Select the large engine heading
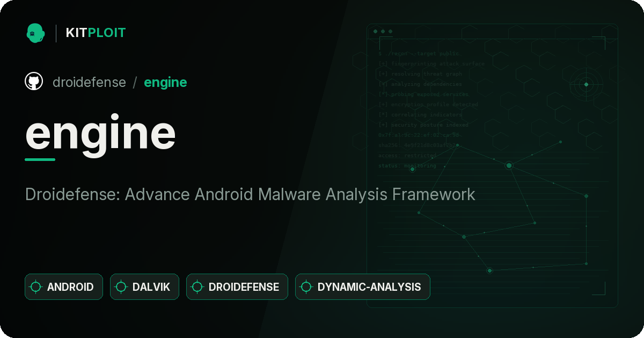 pyautogui.click(x=101, y=134)
